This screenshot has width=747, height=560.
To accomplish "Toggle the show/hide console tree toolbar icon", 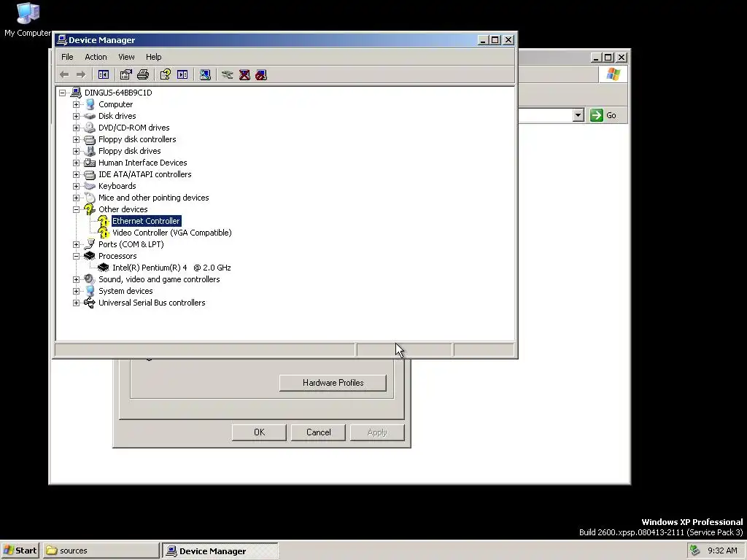I will 104,75.
